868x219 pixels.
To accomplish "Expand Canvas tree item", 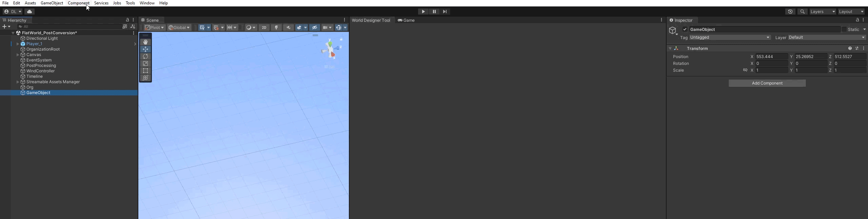I will coord(18,55).
